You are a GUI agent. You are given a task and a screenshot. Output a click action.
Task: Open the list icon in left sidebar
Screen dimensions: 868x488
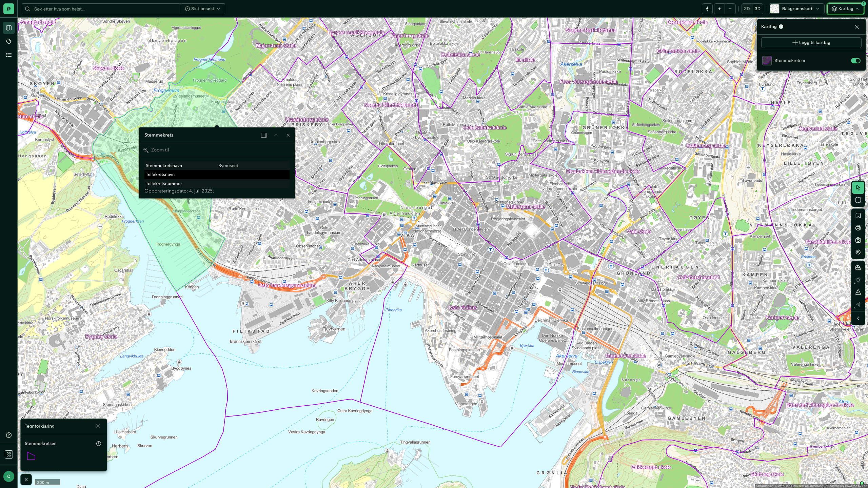click(9, 55)
